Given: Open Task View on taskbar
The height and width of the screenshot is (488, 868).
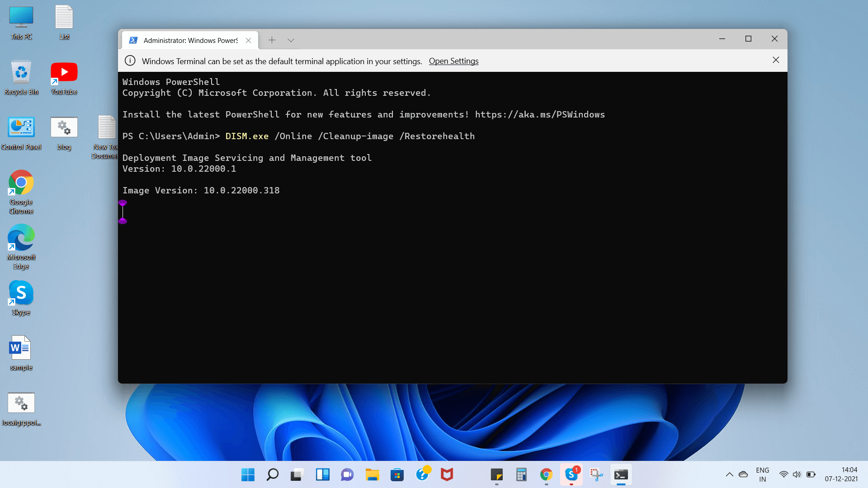Looking at the screenshot, I should (297, 474).
